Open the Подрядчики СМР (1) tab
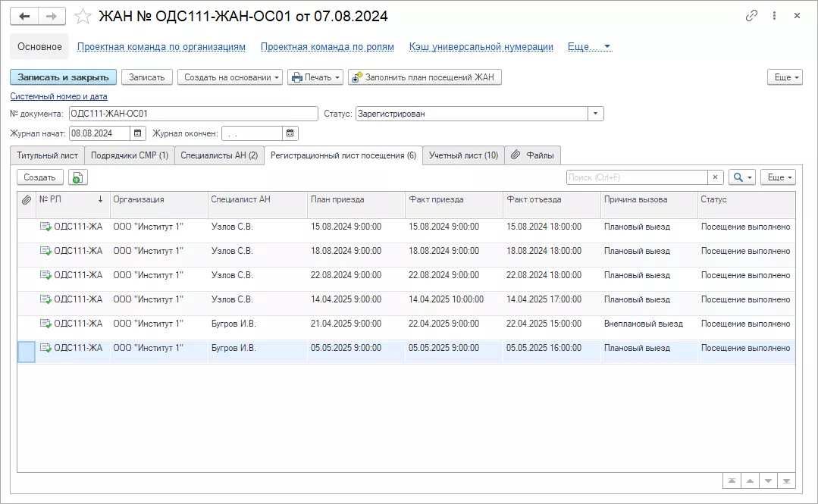This screenshot has height=504, width=818. [129, 155]
